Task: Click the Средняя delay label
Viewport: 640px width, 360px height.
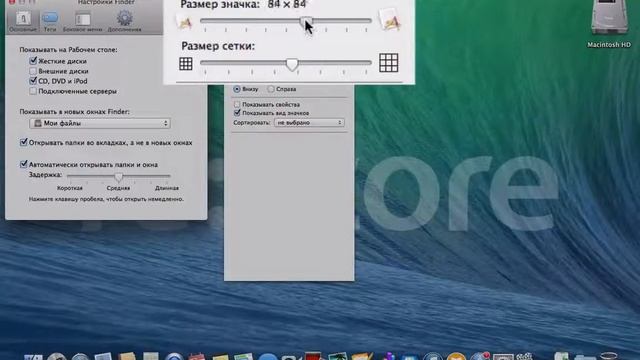Action: pos(118,188)
